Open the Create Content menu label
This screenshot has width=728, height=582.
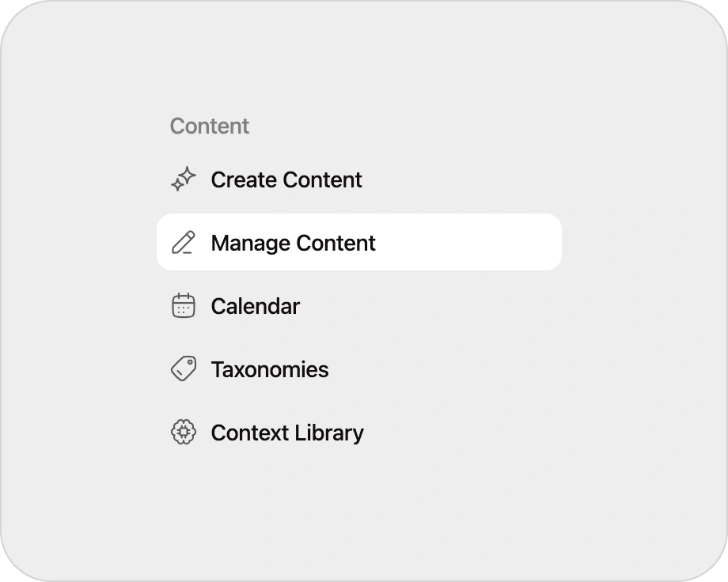pyautogui.click(x=286, y=180)
